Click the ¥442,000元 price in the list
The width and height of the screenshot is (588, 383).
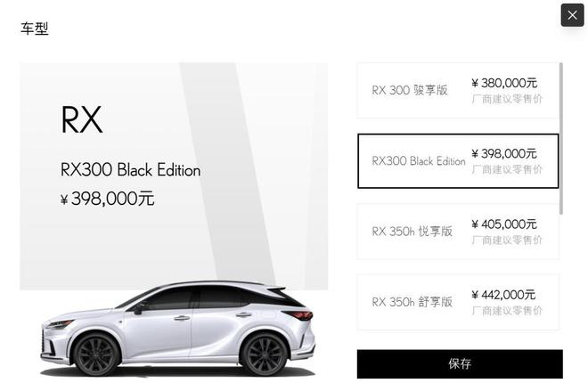pos(503,295)
